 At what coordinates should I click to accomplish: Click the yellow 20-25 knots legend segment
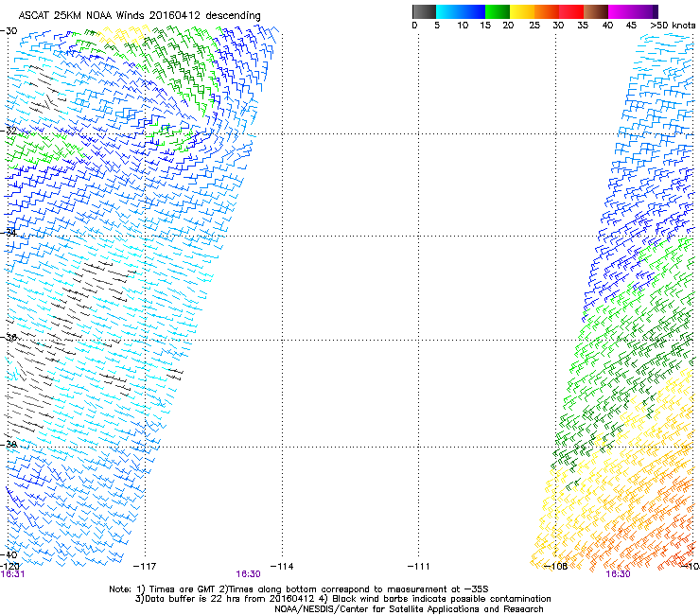click(x=521, y=11)
